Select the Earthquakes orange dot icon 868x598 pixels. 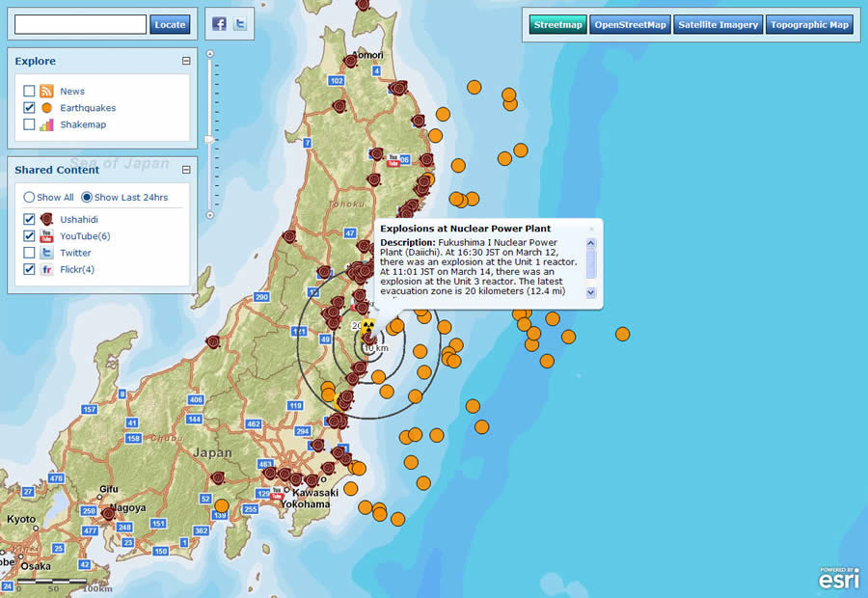click(x=46, y=107)
